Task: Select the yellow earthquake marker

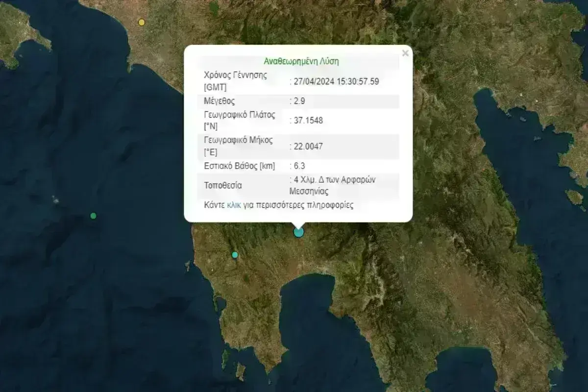Action: pyautogui.click(x=142, y=22)
